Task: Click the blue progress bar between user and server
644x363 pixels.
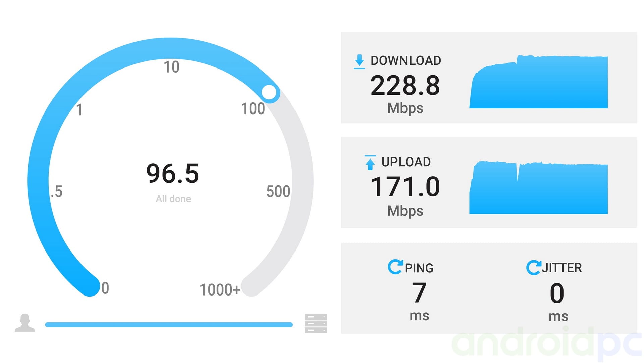Action: tap(169, 325)
